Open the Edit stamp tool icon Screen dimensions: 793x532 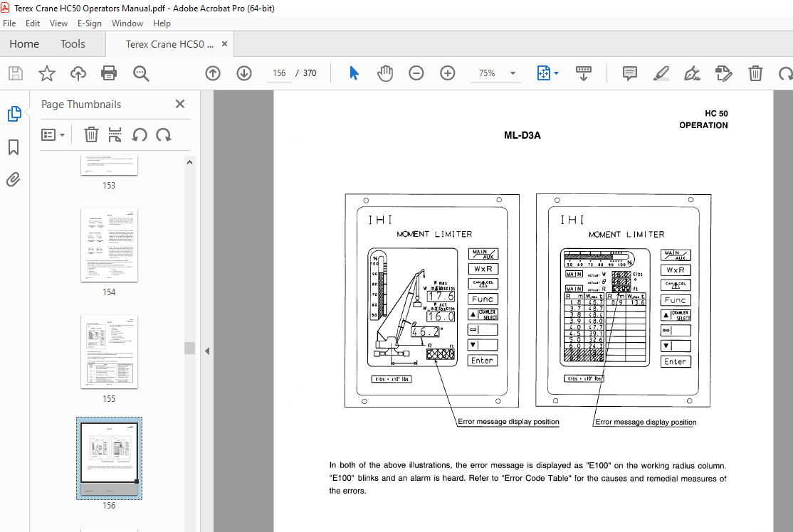click(724, 73)
